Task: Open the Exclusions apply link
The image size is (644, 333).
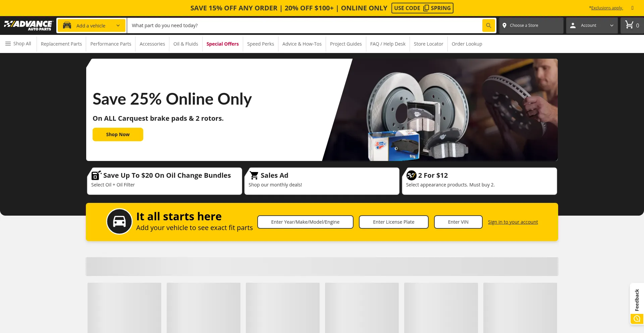Action: pyautogui.click(x=607, y=8)
